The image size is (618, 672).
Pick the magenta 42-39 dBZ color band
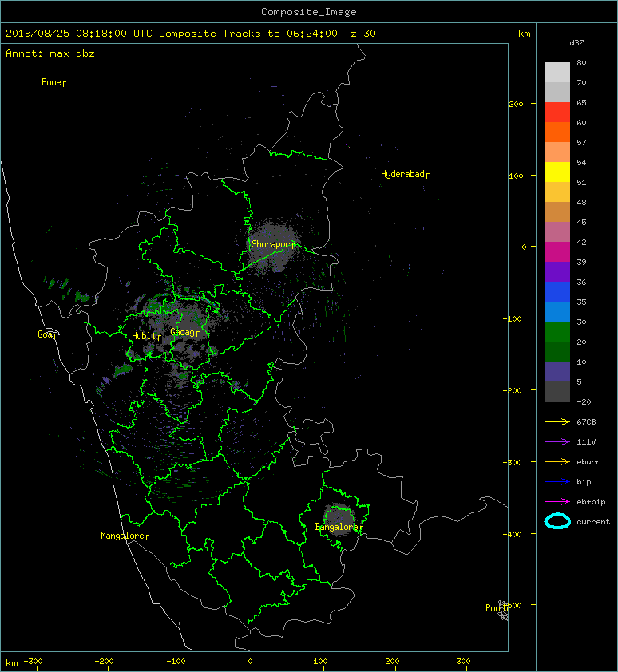(x=557, y=252)
